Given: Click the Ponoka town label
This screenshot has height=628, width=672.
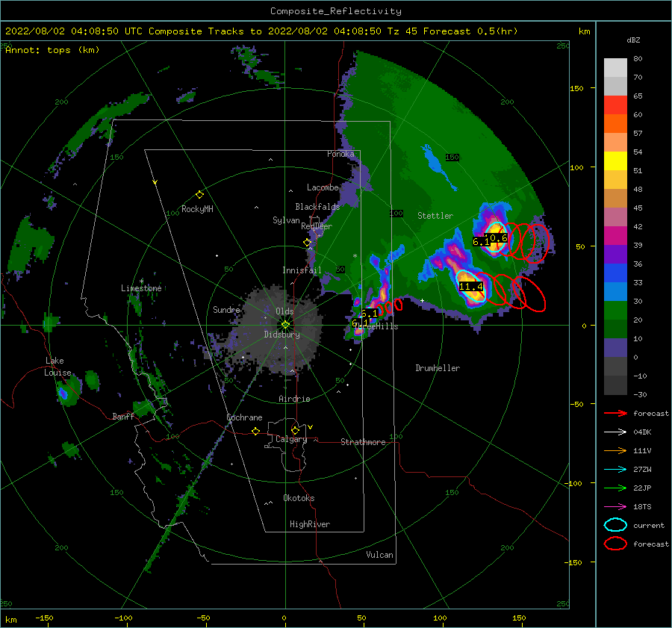Looking at the screenshot, I should click(340, 154).
